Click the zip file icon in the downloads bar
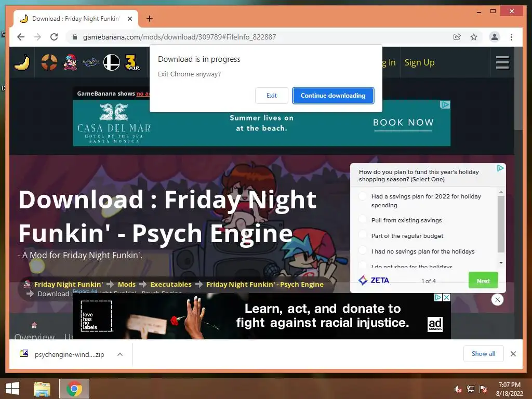 pyautogui.click(x=24, y=353)
